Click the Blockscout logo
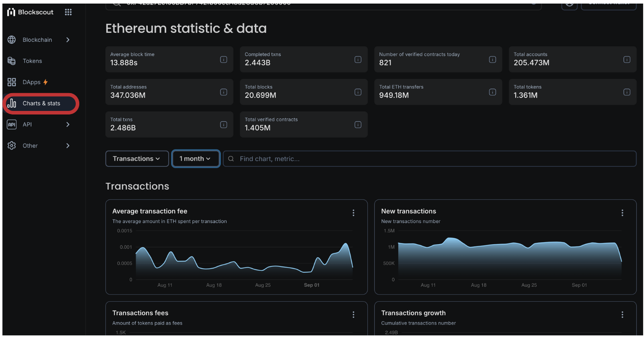The width and height of the screenshot is (644, 339). (30, 12)
